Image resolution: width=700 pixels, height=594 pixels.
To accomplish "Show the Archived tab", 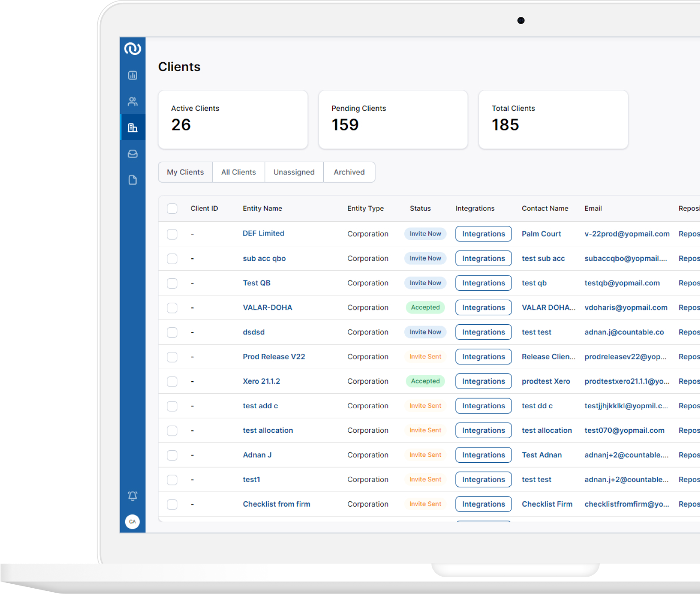I will coord(349,172).
